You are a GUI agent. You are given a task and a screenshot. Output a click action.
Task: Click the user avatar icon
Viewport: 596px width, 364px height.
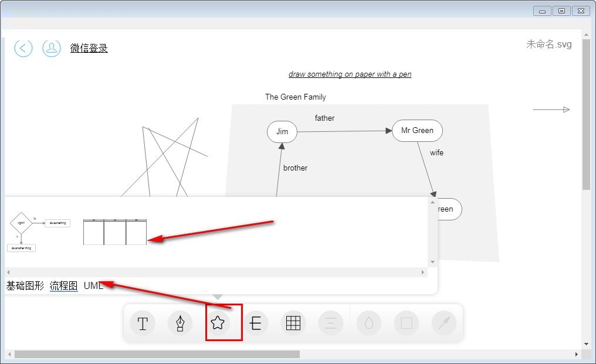click(x=52, y=48)
